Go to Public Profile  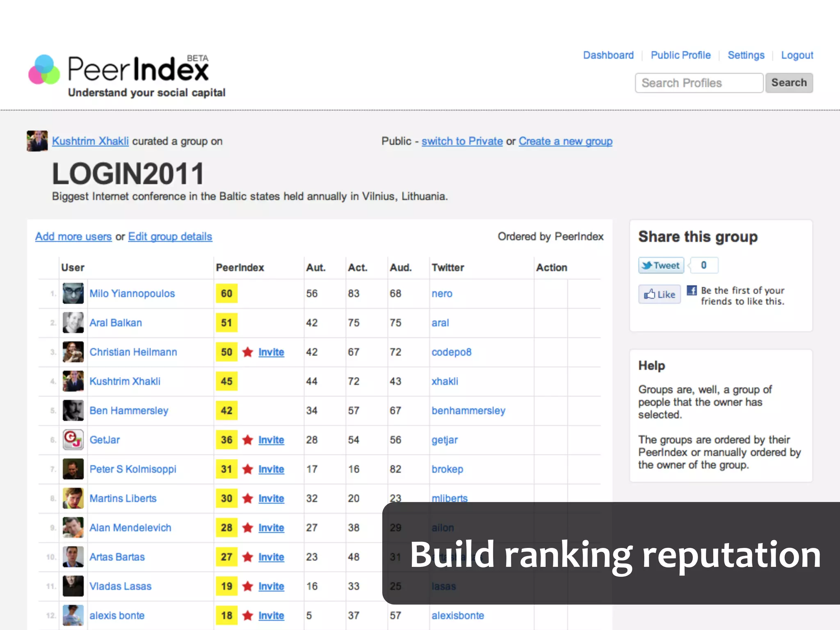(x=680, y=55)
